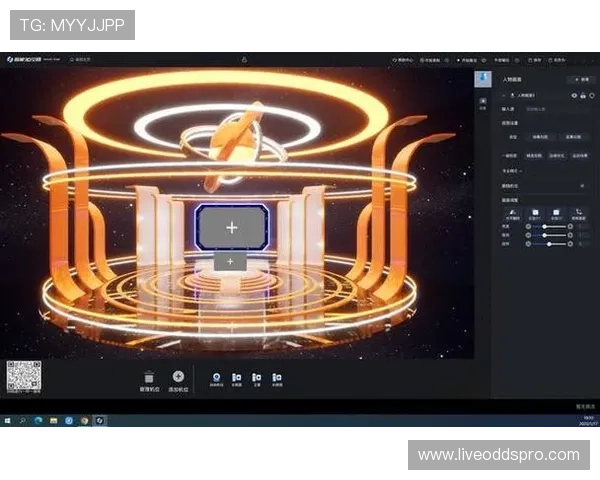Click the lock icon in top bar
Viewport: 600px width, 480px height.
[x=244, y=60]
